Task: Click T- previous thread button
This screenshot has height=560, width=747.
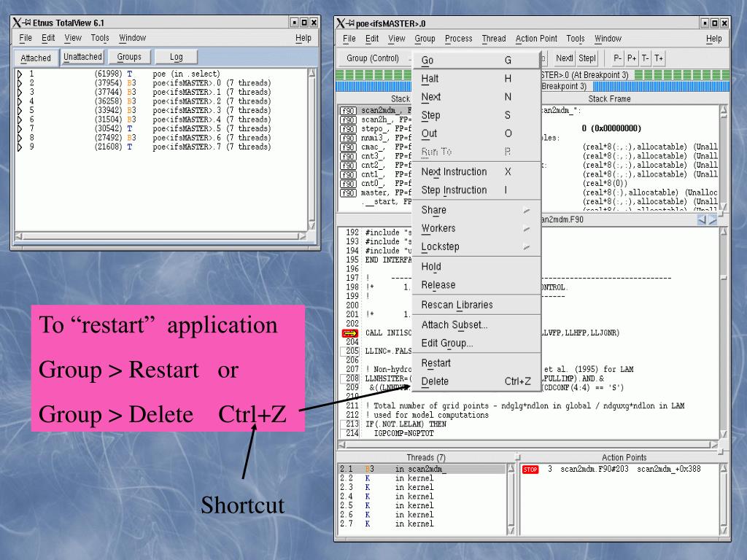Action: pyautogui.click(x=645, y=58)
